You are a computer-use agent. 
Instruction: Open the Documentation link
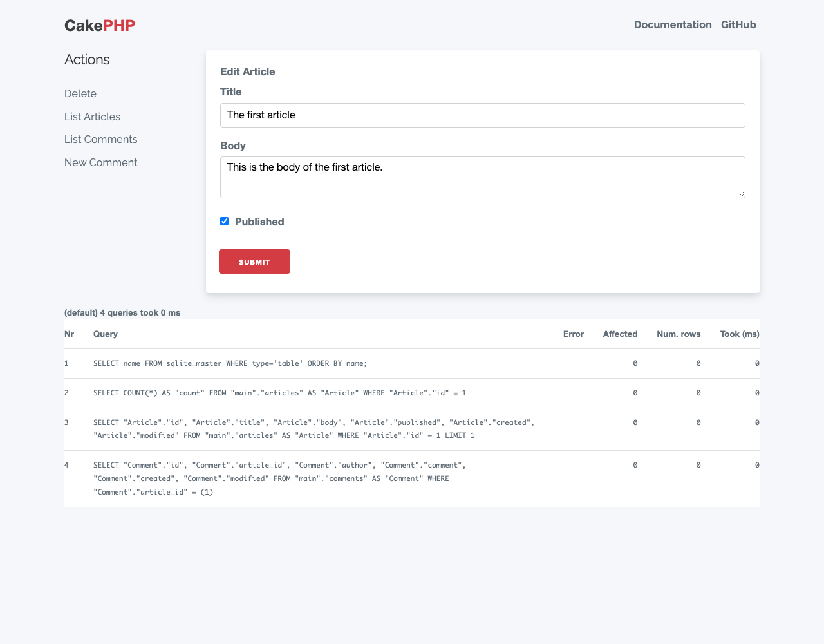673,24
